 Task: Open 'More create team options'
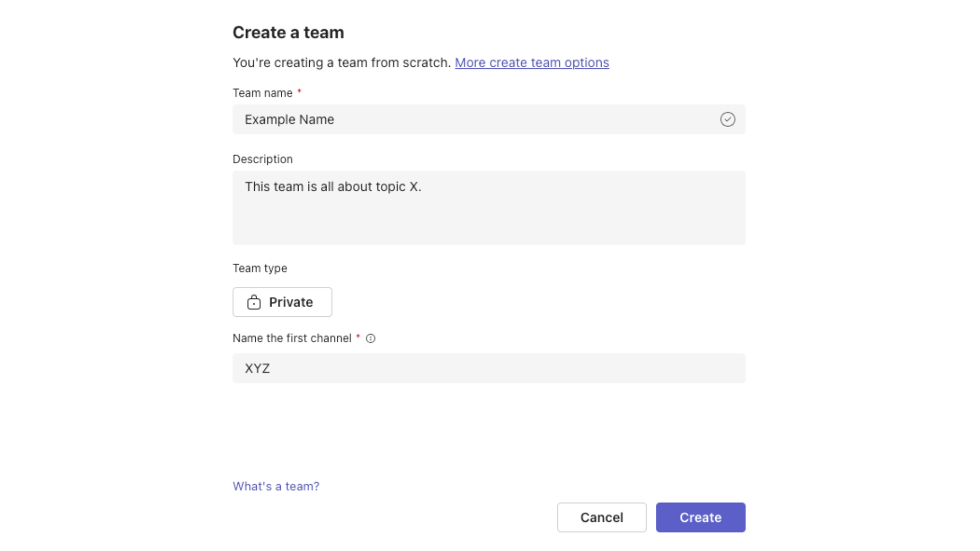(x=532, y=63)
